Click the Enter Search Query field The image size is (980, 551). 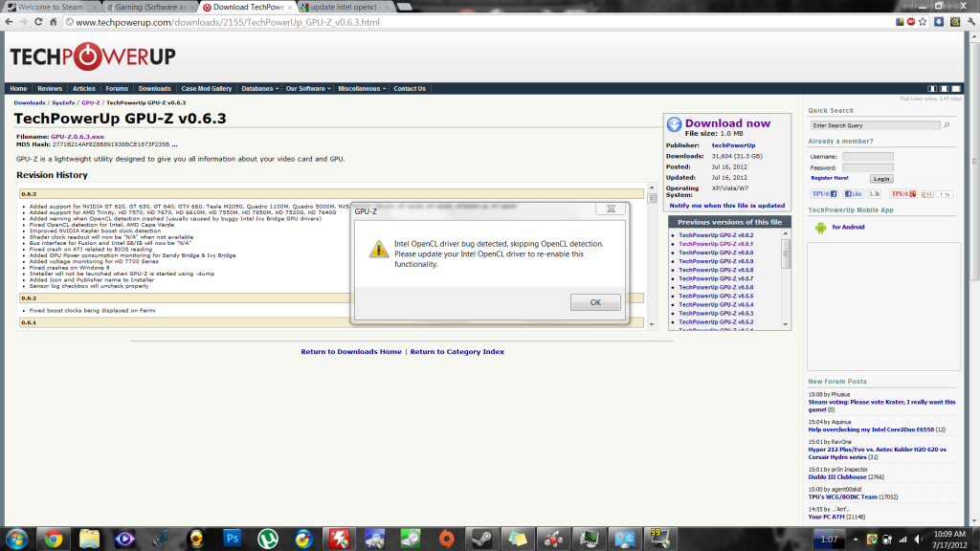click(x=875, y=125)
